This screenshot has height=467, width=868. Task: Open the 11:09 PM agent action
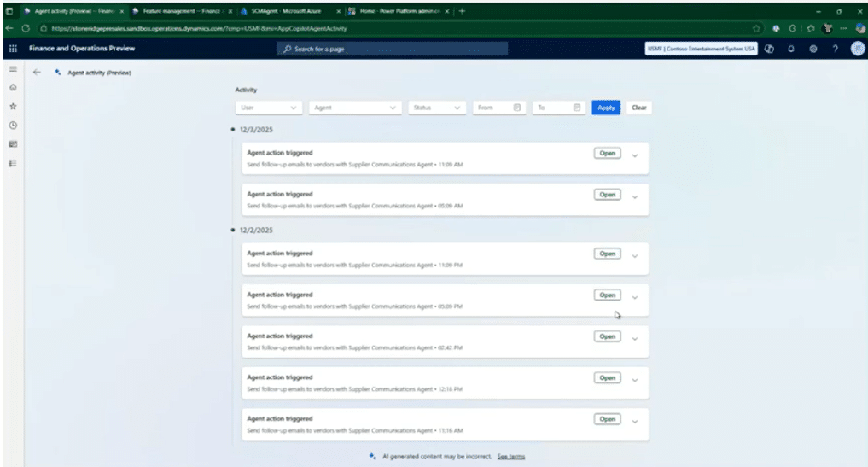(x=608, y=254)
